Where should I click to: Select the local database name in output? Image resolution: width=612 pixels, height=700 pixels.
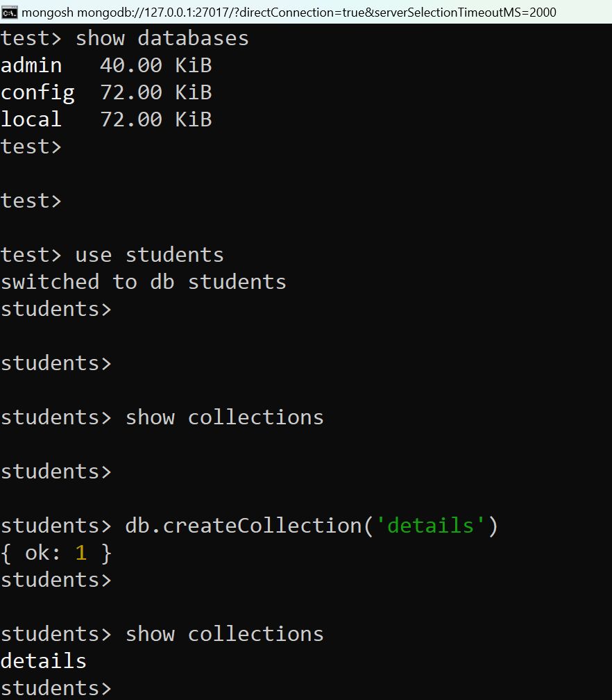[x=31, y=119]
